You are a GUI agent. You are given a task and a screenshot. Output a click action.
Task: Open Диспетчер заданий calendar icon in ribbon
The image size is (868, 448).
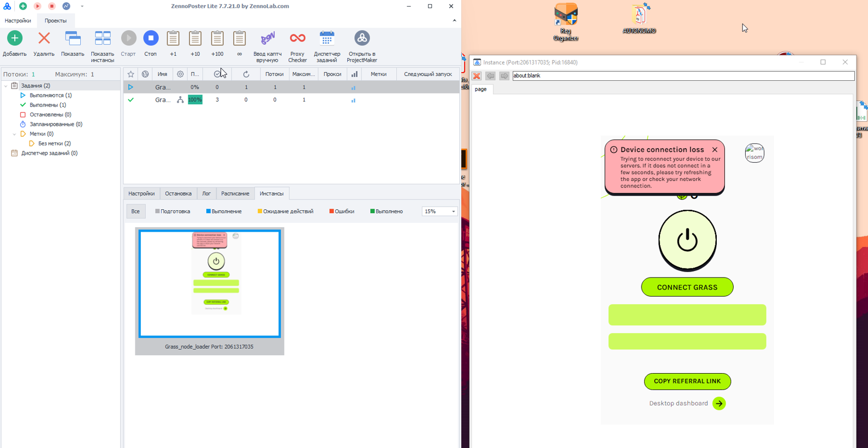tap(327, 38)
